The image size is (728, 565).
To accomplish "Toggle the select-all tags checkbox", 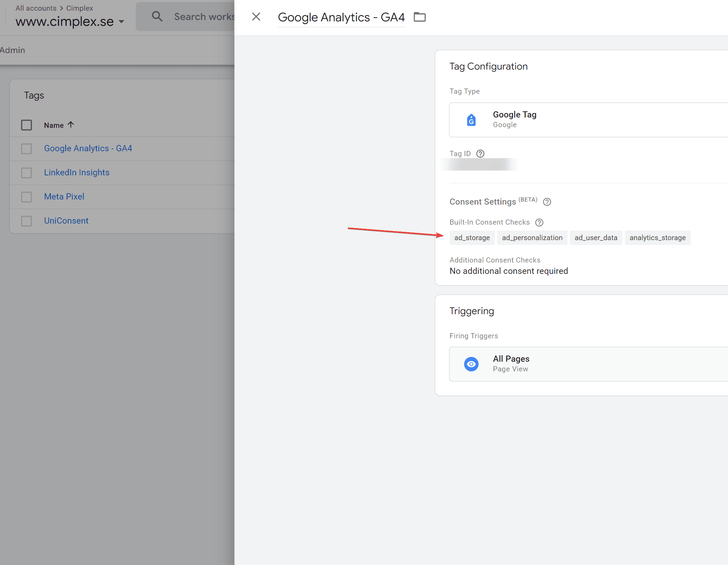I will tap(27, 125).
